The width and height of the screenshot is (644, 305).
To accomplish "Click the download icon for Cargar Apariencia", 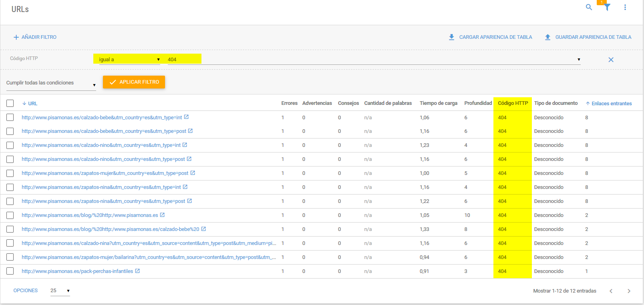I will [x=451, y=37].
